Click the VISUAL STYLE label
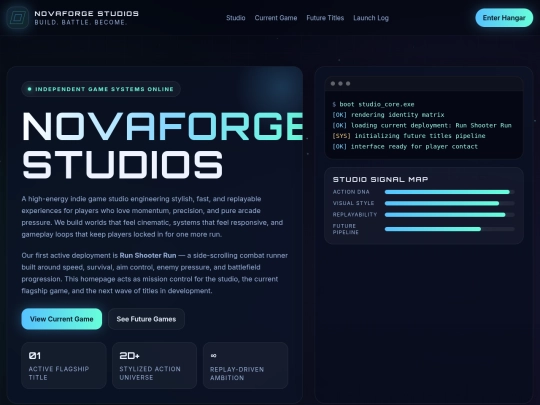540x405 pixels. coord(353,203)
